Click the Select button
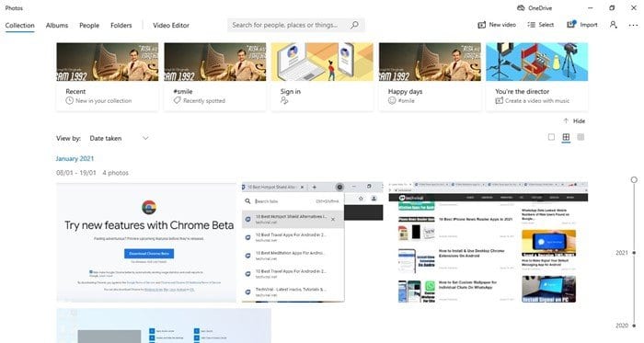This screenshot has width=644, height=343. click(541, 25)
